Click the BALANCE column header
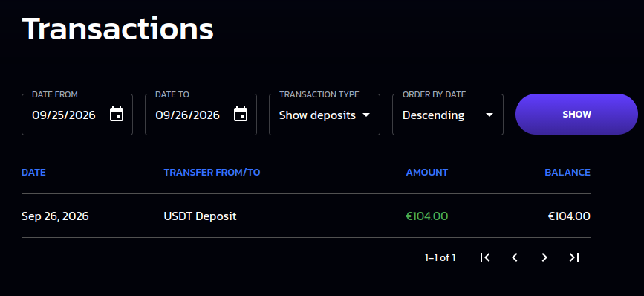The image size is (644, 296). [567, 173]
